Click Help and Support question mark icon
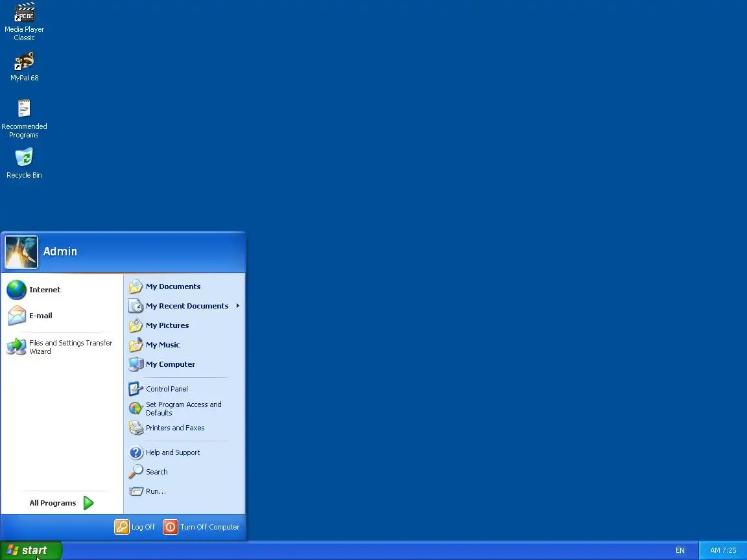The height and width of the screenshot is (560, 747). tap(136, 452)
